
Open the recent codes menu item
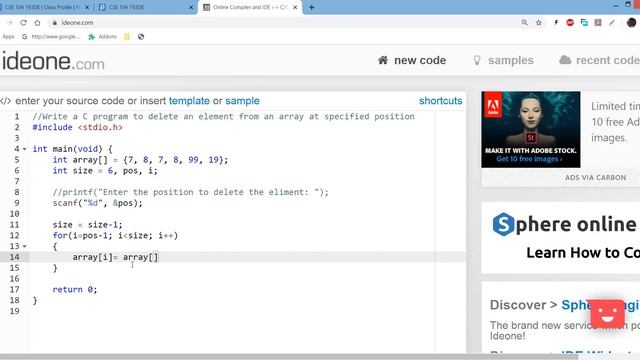point(599,60)
